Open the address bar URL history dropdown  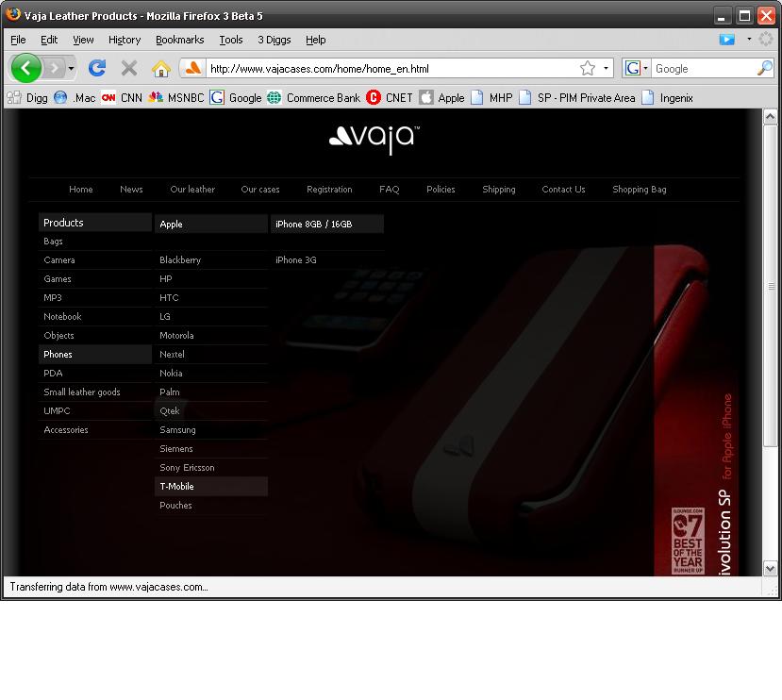coord(606,68)
